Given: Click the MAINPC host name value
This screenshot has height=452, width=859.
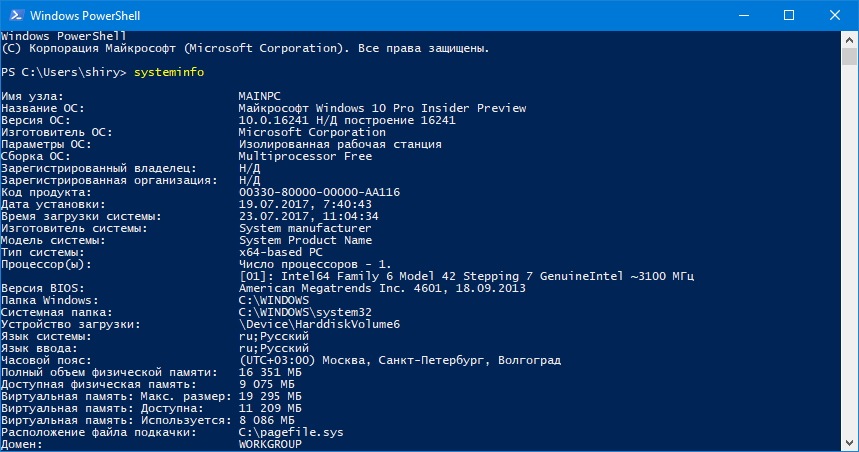Looking at the screenshot, I should coord(260,96).
